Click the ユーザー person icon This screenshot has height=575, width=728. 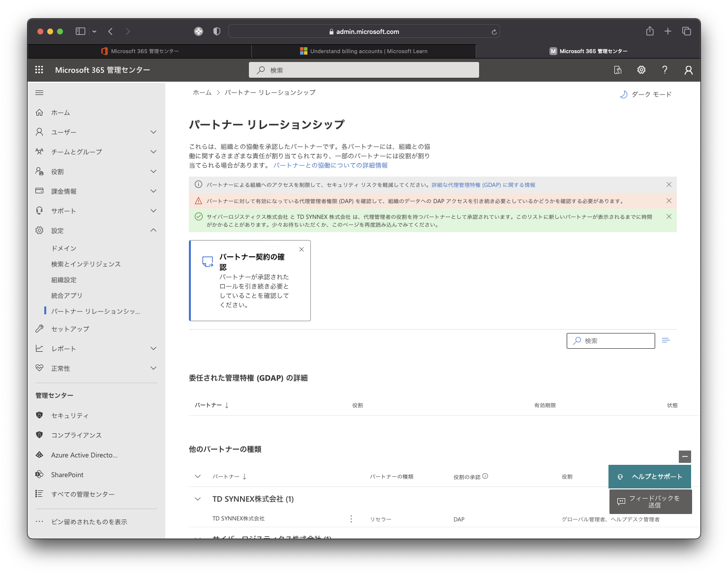(x=39, y=132)
